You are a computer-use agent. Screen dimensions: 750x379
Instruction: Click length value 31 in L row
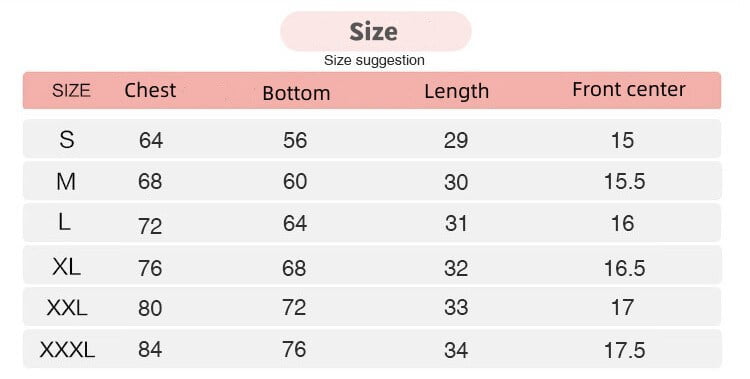(x=456, y=223)
